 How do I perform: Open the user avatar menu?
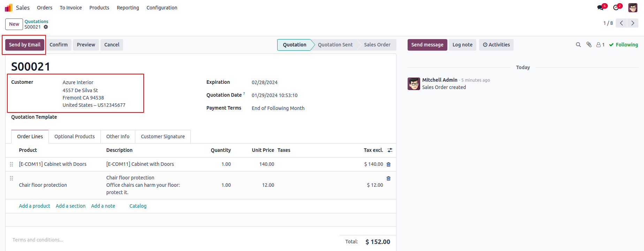click(x=632, y=8)
